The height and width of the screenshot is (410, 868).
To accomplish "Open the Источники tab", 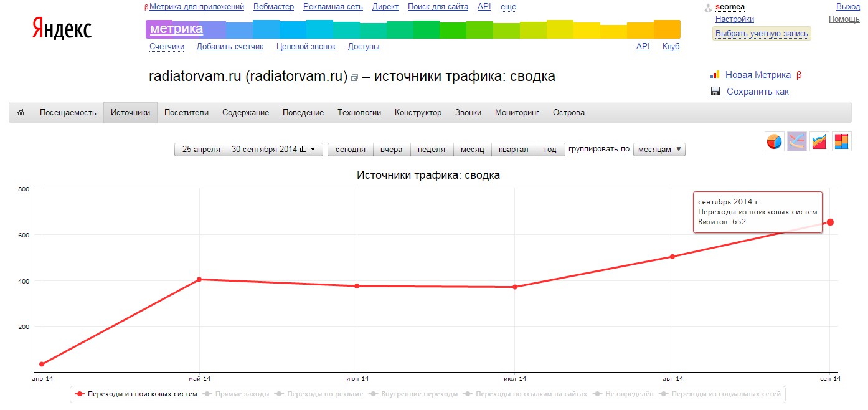I will 130,113.
